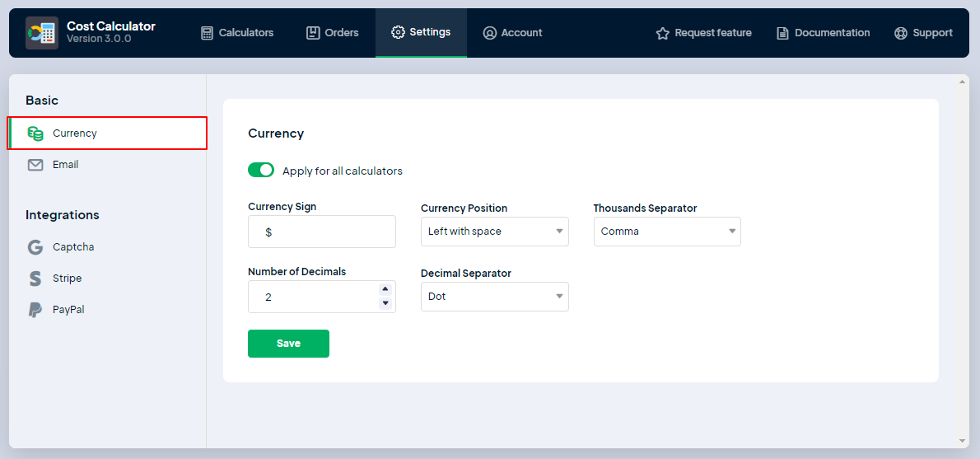Increase Number of Decimals with up arrow
The height and width of the screenshot is (459, 980).
(x=385, y=289)
